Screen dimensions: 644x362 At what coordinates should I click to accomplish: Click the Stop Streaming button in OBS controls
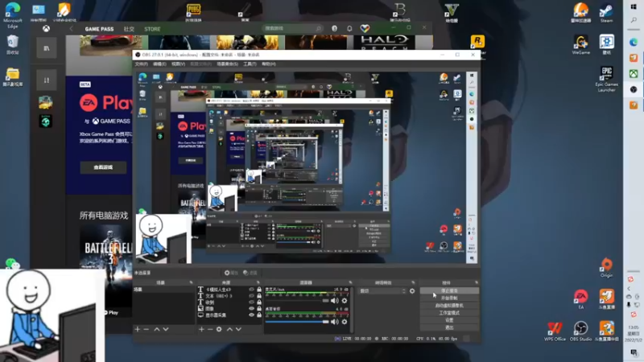(x=449, y=290)
